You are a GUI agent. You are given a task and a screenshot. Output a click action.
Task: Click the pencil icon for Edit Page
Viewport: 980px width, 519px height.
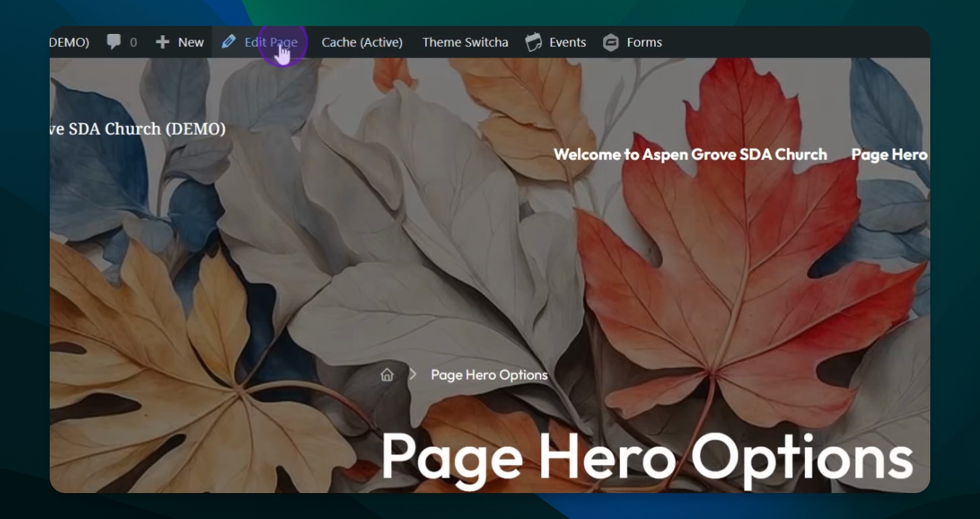(x=228, y=42)
